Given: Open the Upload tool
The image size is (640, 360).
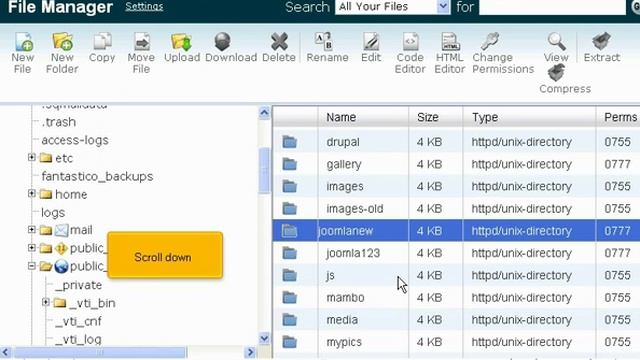Looking at the screenshot, I should [x=182, y=42].
